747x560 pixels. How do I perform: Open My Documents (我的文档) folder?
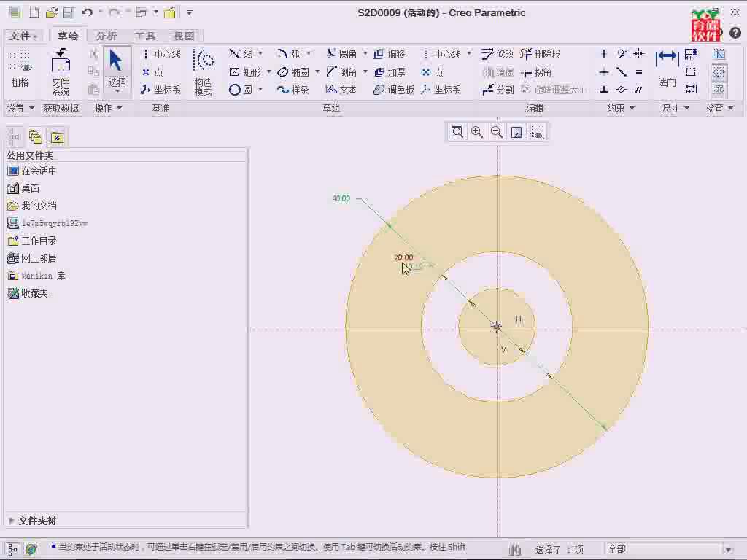click(32, 206)
